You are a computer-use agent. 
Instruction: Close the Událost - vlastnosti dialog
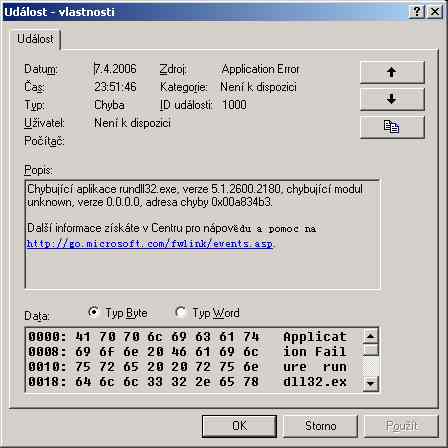(x=434, y=12)
